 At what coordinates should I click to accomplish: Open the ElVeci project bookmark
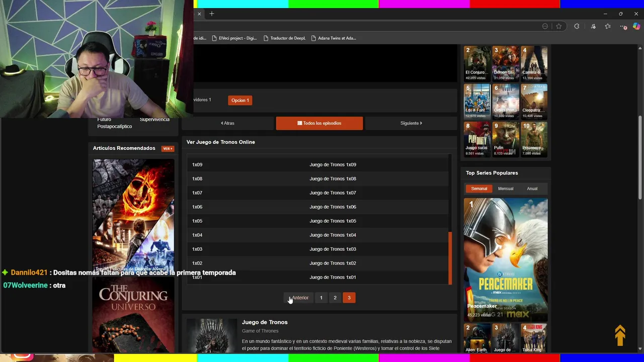[234, 38]
